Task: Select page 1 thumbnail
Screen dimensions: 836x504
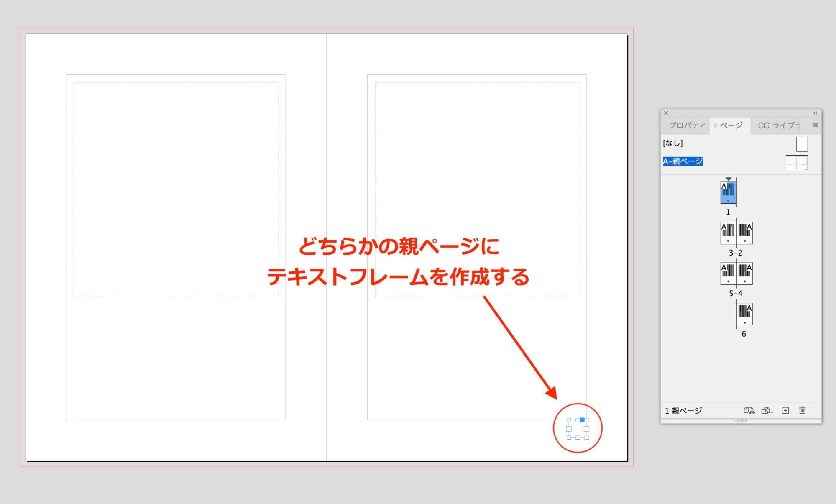Action: coord(728,192)
